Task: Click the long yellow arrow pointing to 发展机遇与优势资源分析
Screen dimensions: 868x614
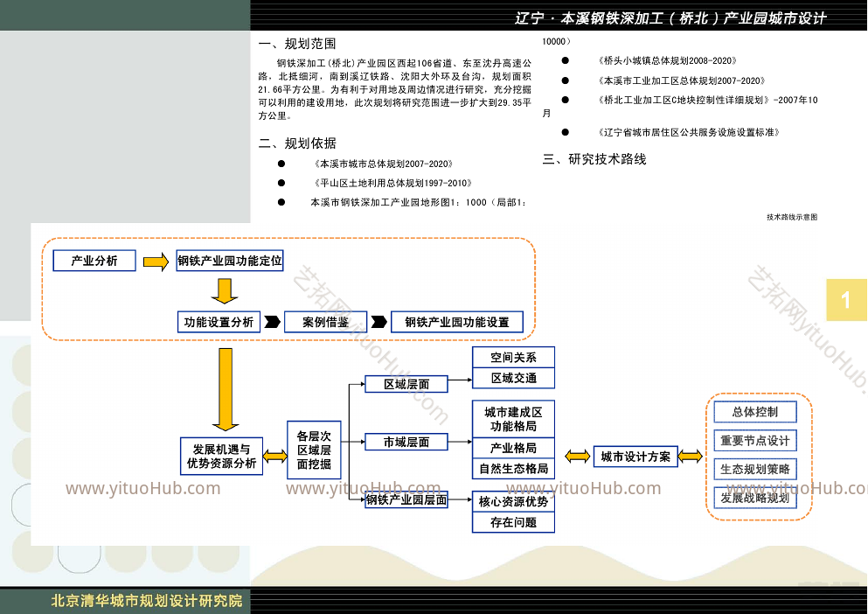Action: pyautogui.click(x=226, y=389)
